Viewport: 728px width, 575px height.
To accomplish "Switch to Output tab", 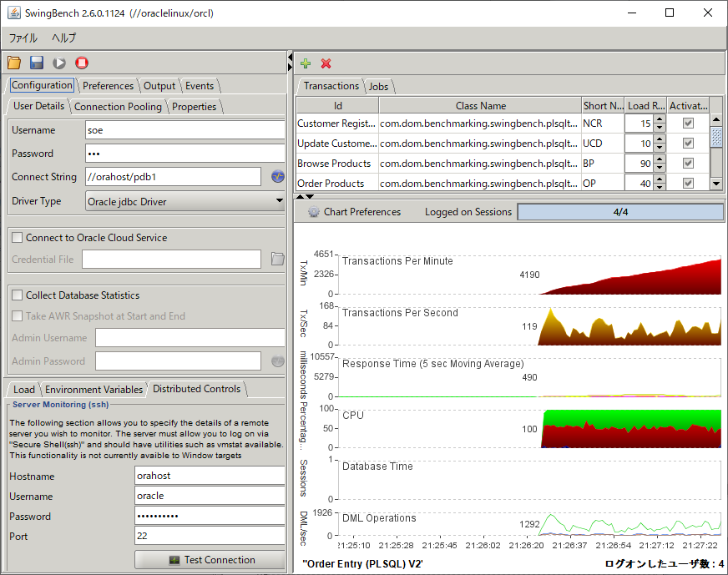I will 159,86.
